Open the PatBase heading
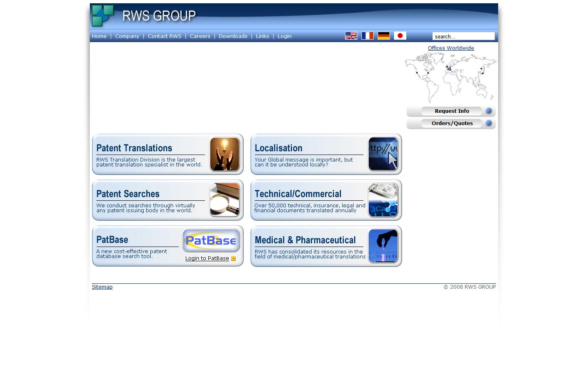The image size is (588, 368). tap(112, 240)
